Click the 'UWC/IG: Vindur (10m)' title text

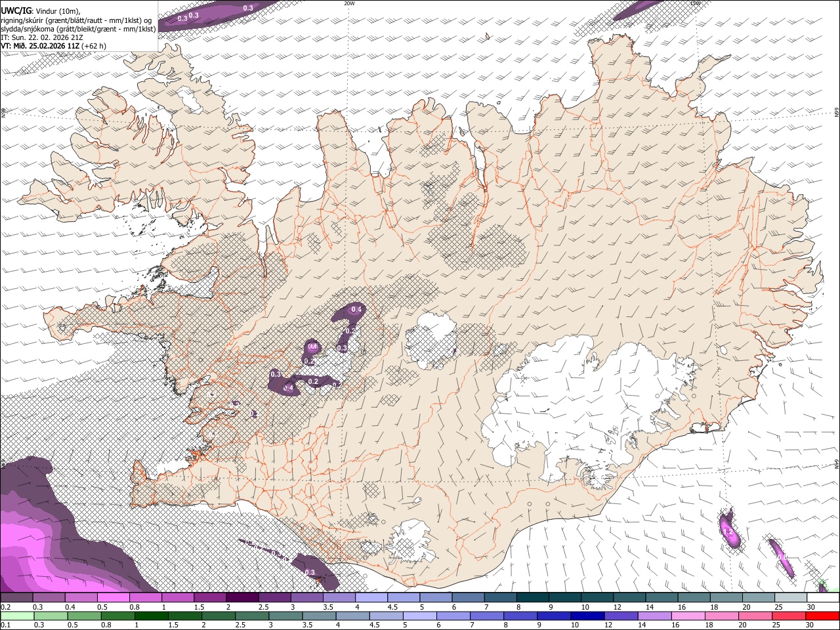pos(41,10)
